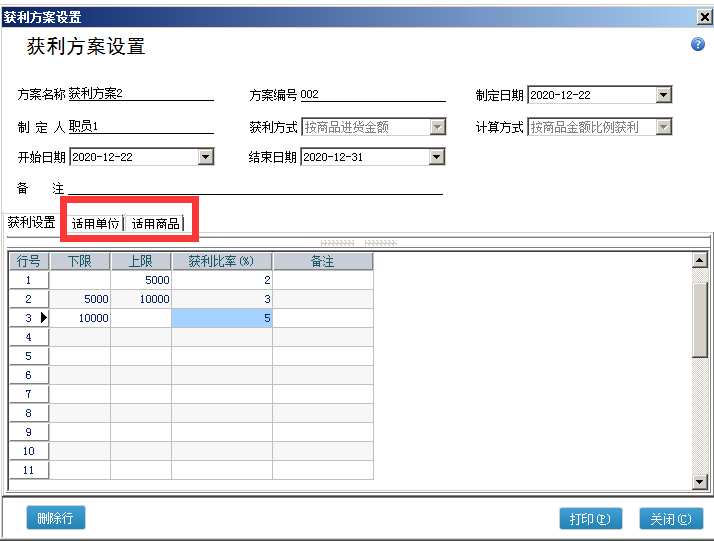Expand the 获利方式 dropdown arrow

(x=437, y=127)
